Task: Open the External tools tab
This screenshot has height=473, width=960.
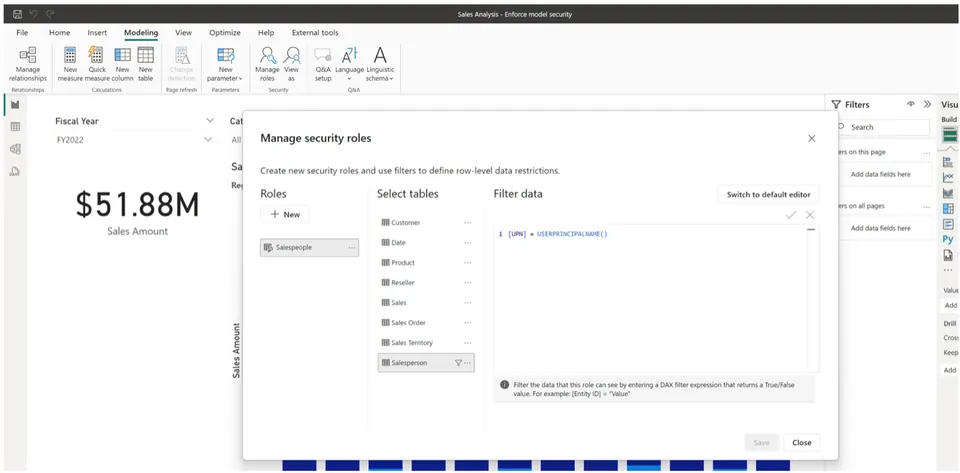Action: pyautogui.click(x=315, y=32)
